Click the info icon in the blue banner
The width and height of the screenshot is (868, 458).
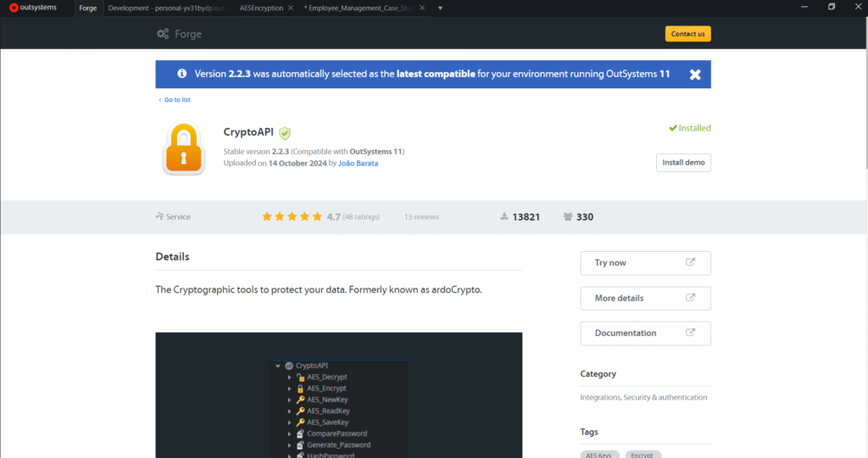tap(181, 73)
